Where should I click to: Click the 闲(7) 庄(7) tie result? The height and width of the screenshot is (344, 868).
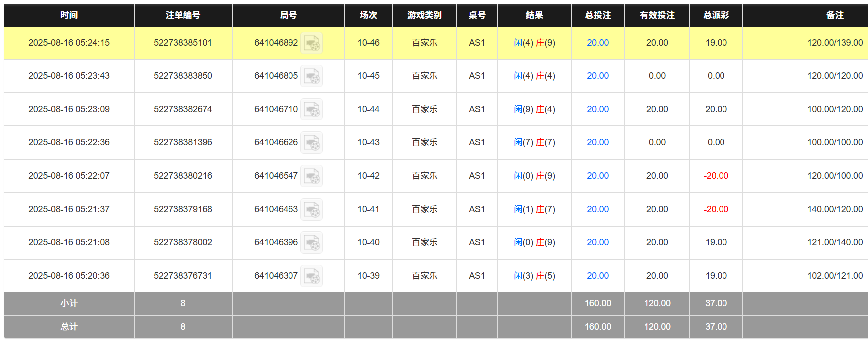(534, 142)
